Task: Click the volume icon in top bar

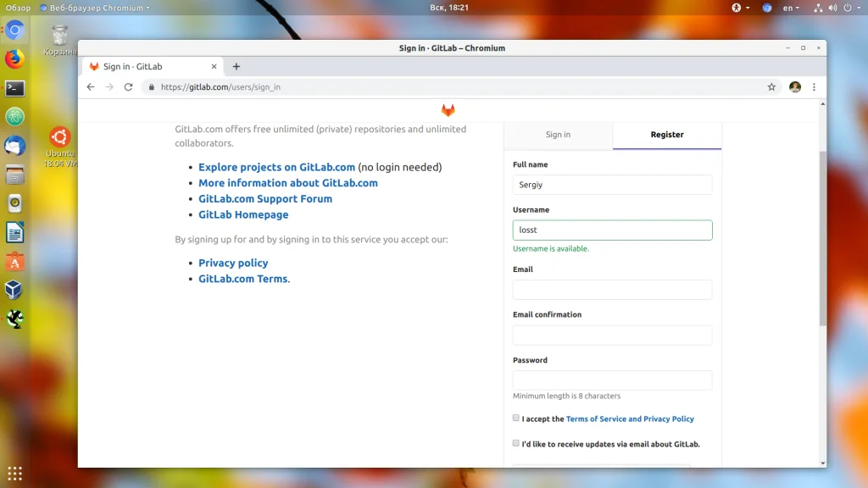Action: click(832, 8)
